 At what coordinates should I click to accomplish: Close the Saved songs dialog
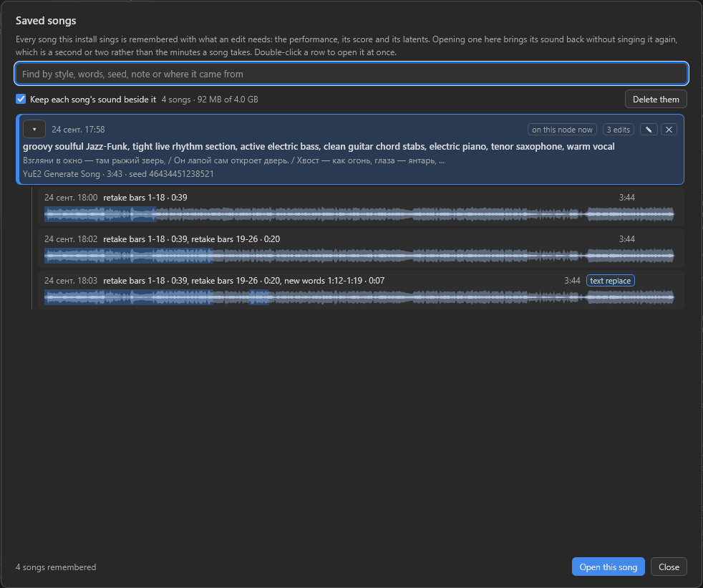point(669,567)
